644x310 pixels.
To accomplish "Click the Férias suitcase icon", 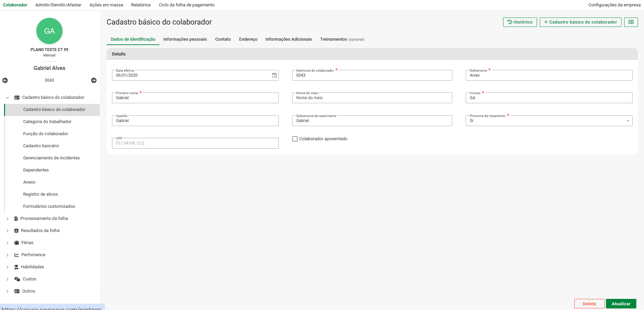I will (x=16, y=243).
